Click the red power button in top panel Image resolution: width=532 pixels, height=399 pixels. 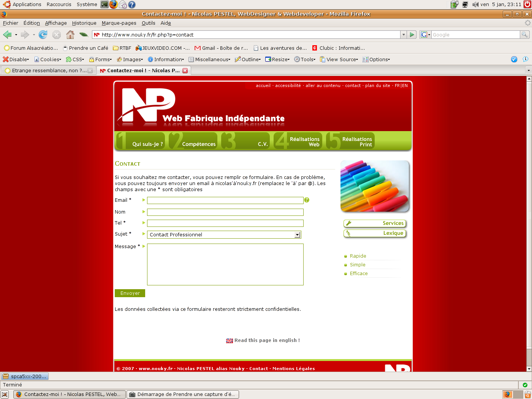point(527,5)
